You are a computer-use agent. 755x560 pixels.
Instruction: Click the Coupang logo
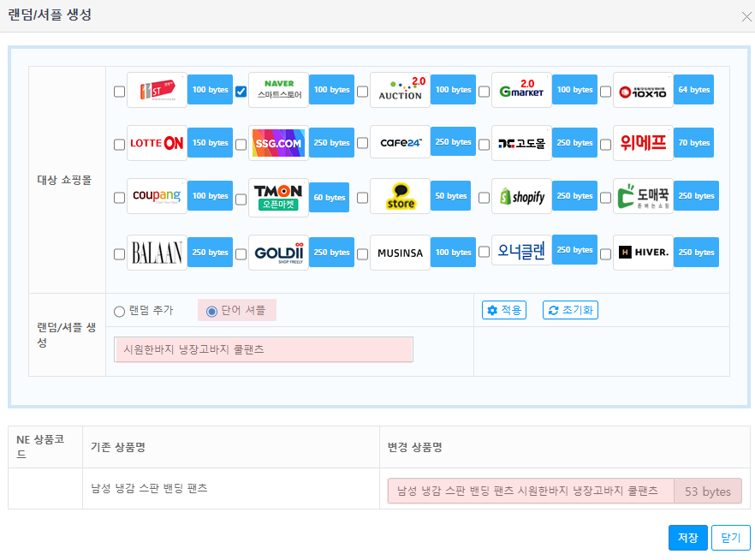(157, 196)
